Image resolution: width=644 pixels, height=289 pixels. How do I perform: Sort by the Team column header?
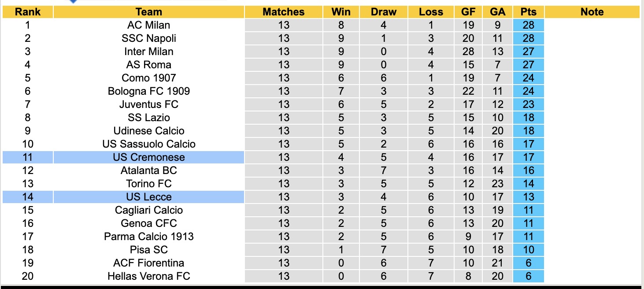pyautogui.click(x=149, y=12)
